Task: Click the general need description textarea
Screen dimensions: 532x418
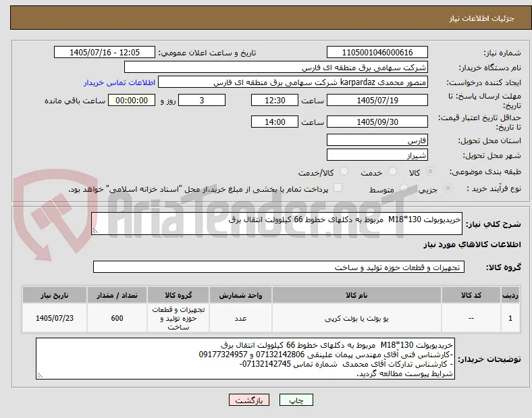Action: point(277,224)
